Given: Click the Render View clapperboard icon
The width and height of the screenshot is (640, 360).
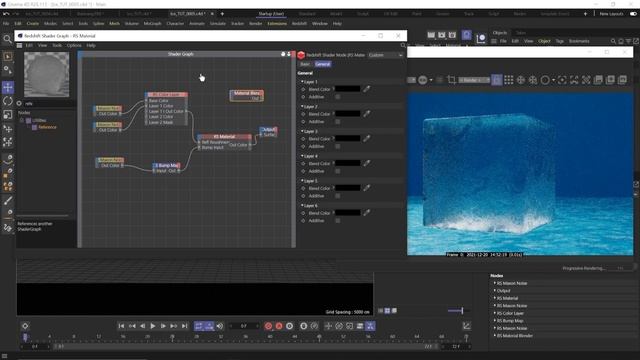Looking at the screenshot, I should [x=431, y=35].
